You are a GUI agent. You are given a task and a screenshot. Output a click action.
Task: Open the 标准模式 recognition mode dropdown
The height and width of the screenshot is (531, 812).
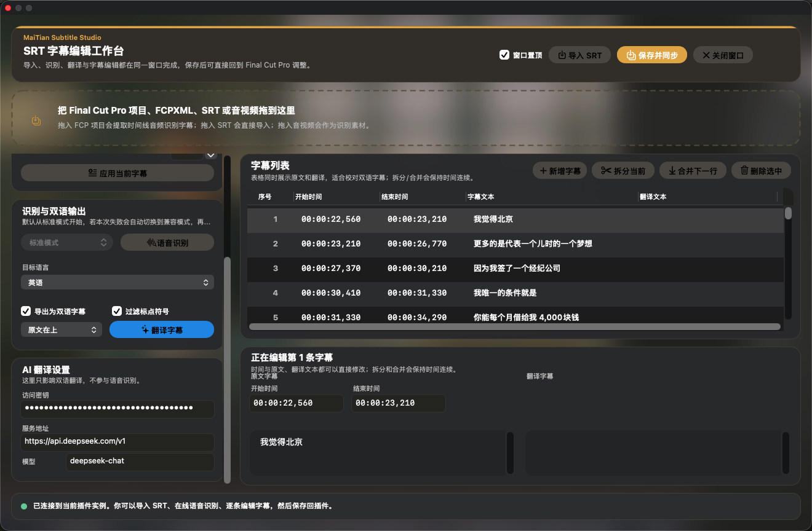click(x=67, y=243)
